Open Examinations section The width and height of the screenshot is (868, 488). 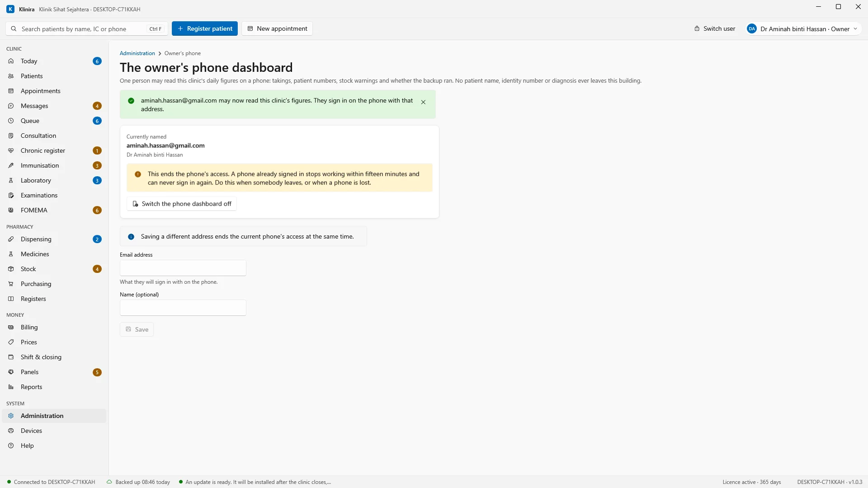point(54,195)
